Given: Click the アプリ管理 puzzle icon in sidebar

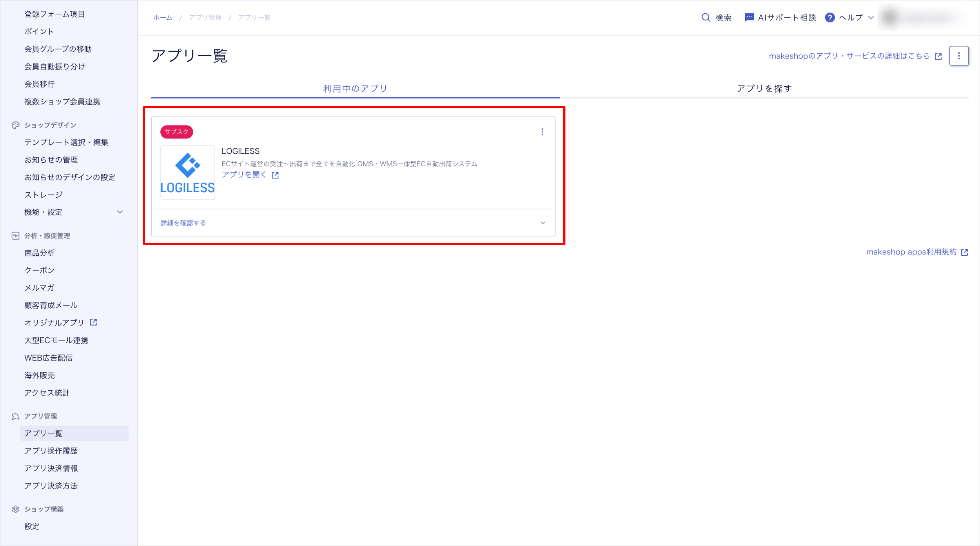Looking at the screenshot, I should coord(15,416).
